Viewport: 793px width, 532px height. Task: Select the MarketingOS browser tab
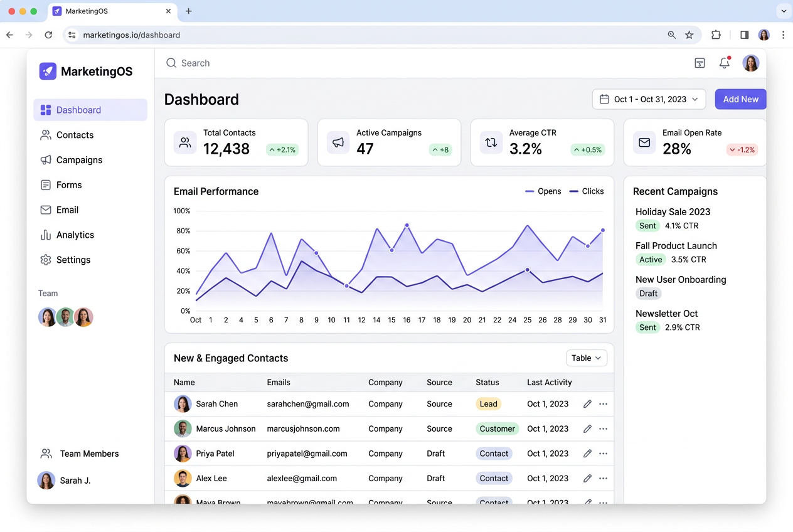point(112,11)
